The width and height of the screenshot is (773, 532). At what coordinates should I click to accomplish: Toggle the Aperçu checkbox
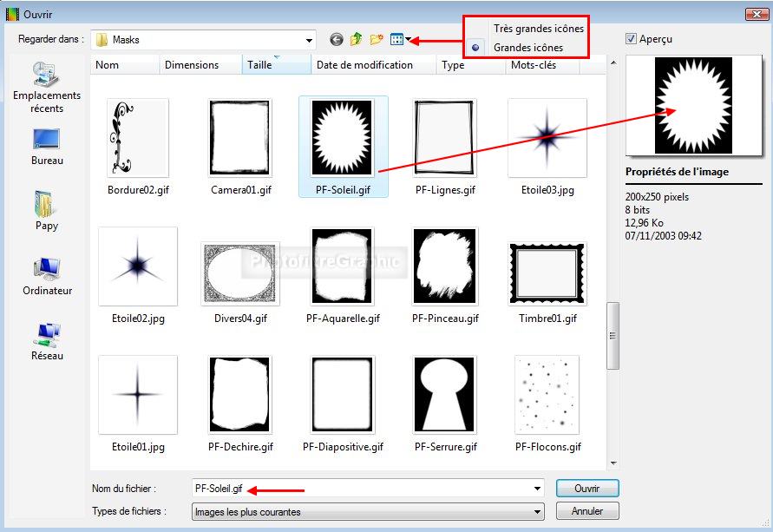631,39
